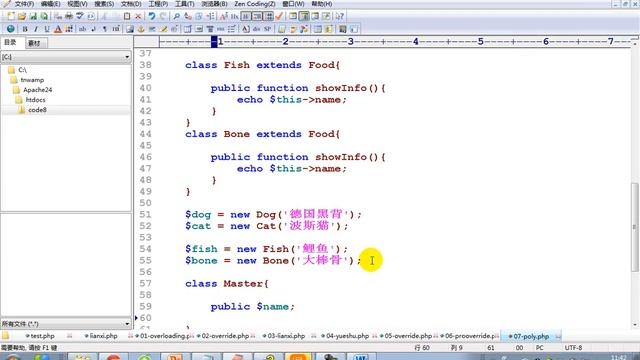
Task: Click the orange checkmark icon
Action: tap(279, 16)
